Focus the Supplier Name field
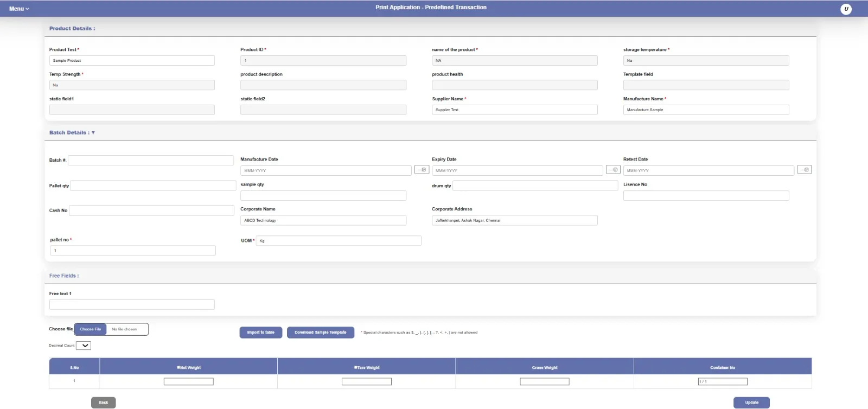This screenshot has width=868, height=409. pyautogui.click(x=515, y=110)
